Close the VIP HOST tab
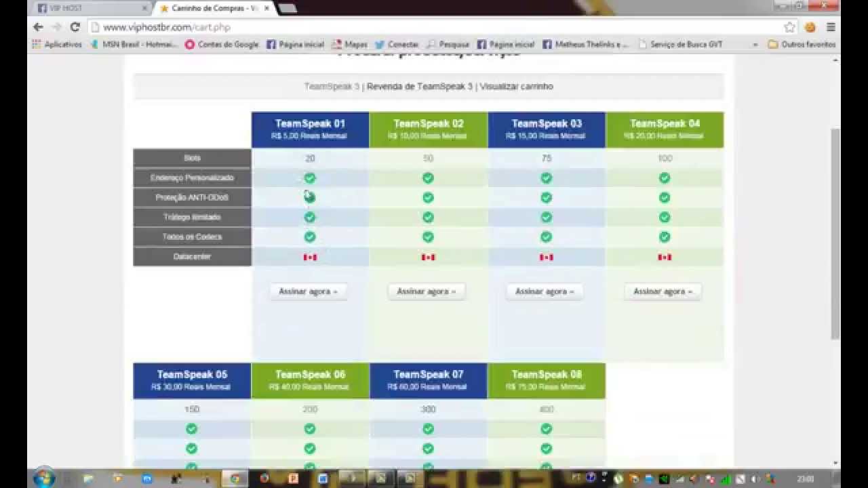 point(144,8)
